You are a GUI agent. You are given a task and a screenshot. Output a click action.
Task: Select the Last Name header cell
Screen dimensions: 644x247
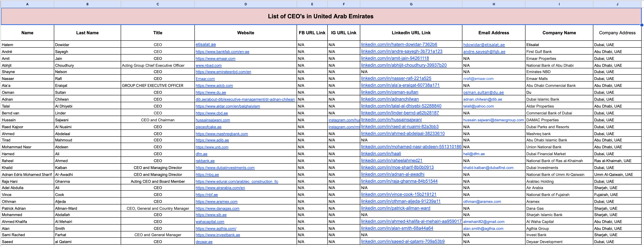click(x=87, y=33)
